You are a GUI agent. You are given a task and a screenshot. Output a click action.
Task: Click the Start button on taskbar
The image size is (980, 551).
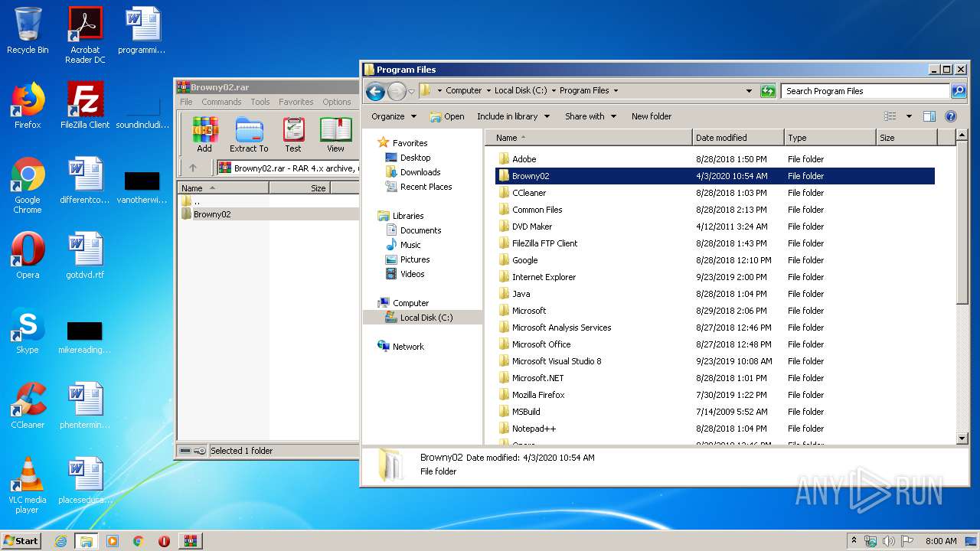(21, 540)
